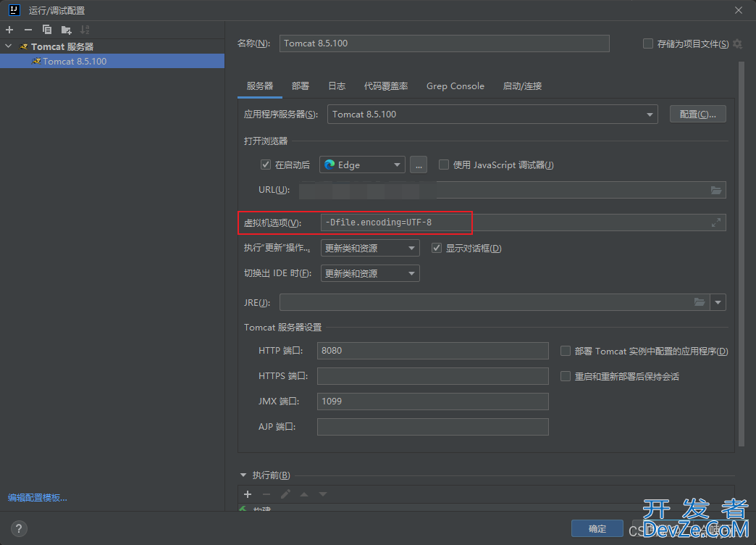Image resolution: width=756 pixels, height=545 pixels.
Task: Sort configurations alphabetically
Action: tap(85, 30)
